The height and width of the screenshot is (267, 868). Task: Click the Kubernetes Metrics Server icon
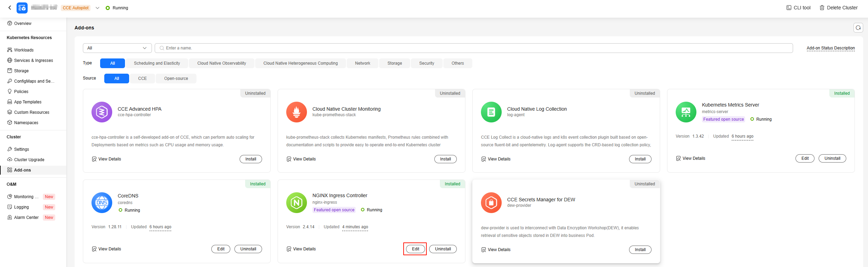(686, 112)
